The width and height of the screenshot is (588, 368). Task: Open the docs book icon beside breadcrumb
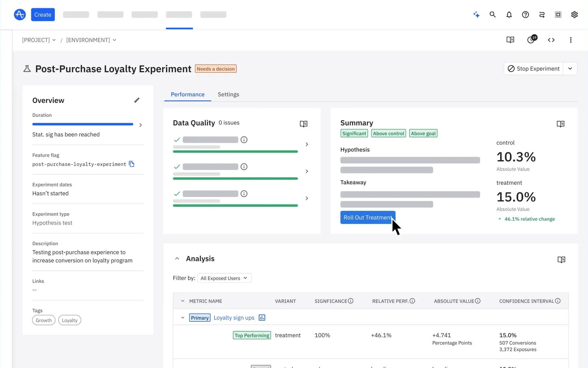pyautogui.click(x=510, y=40)
